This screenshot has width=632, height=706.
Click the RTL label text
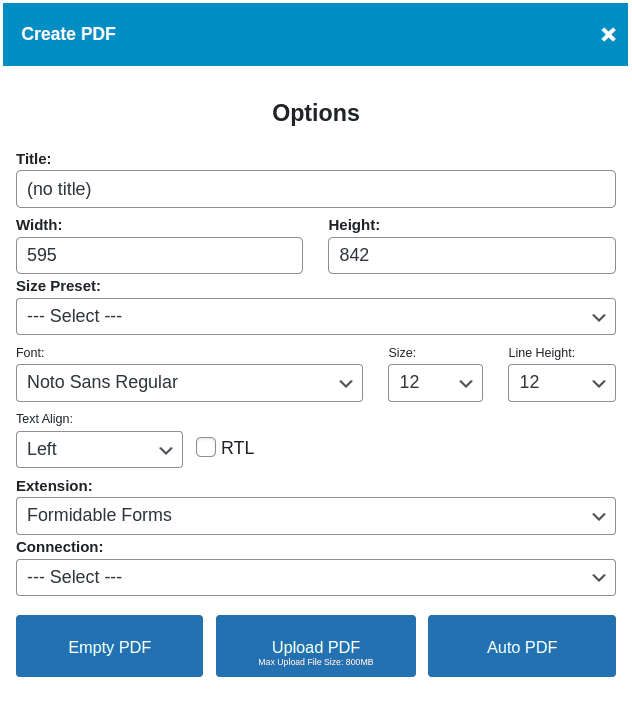click(238, 448)
